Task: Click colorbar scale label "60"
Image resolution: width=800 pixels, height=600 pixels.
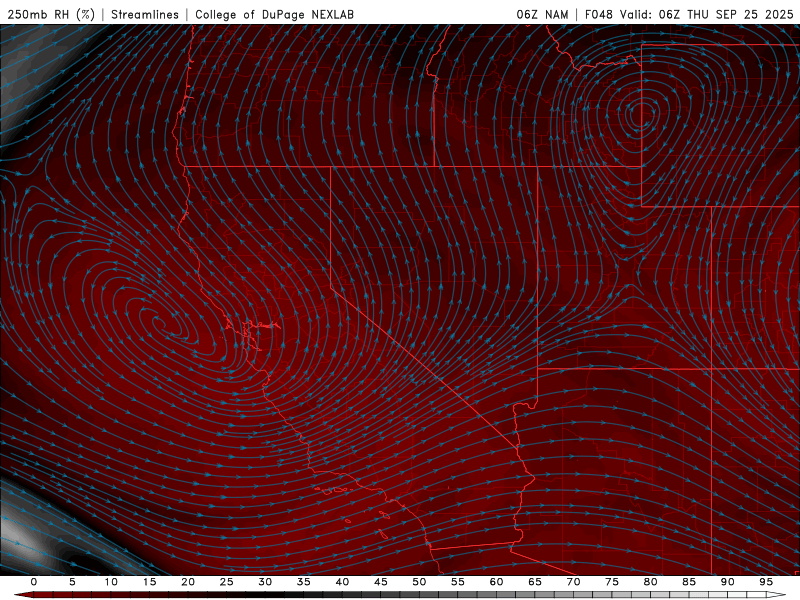Action: [x=496, y=582]
